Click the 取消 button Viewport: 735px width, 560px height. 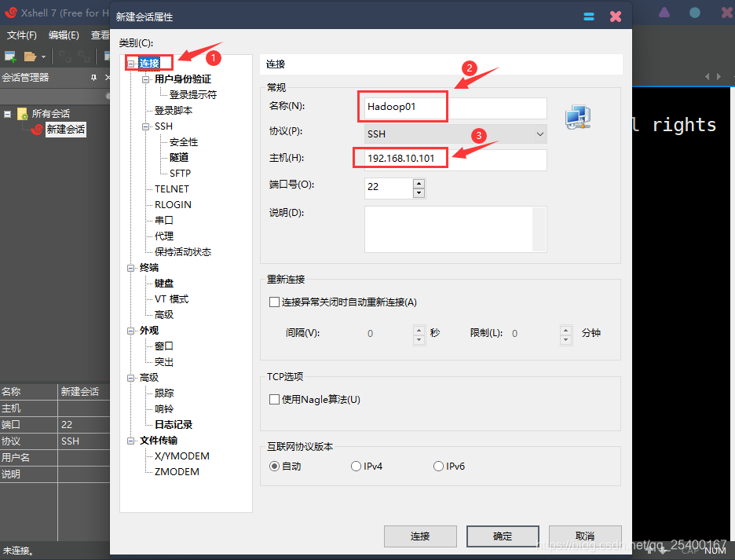[585, 536]
